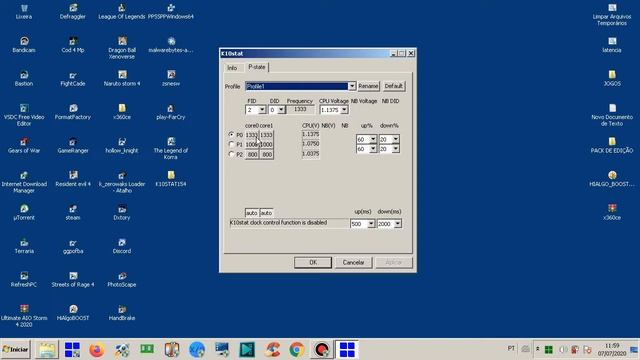Viewport: 640px width, 360px height.
Task: Switch to the P-state tab
Action: (x=257, y=67)
